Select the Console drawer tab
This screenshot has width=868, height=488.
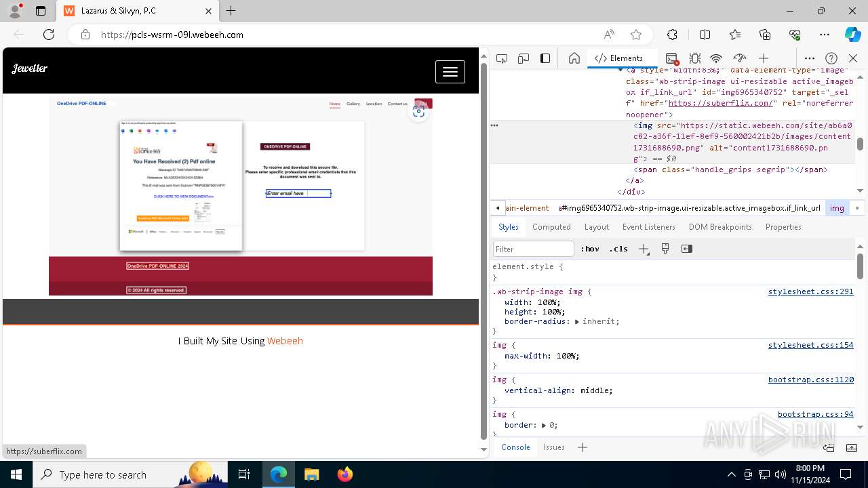tap(515, 447)
